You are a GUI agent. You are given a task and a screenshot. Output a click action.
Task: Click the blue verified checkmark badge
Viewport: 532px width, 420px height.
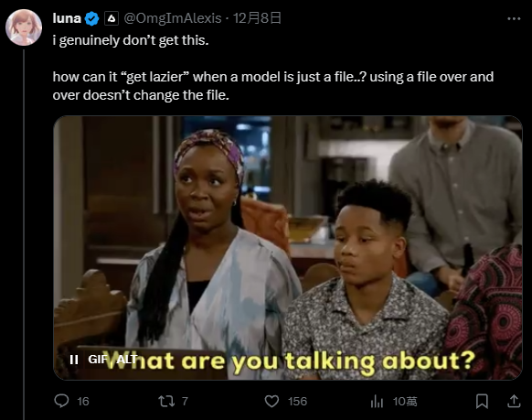(x=91, y=18)
